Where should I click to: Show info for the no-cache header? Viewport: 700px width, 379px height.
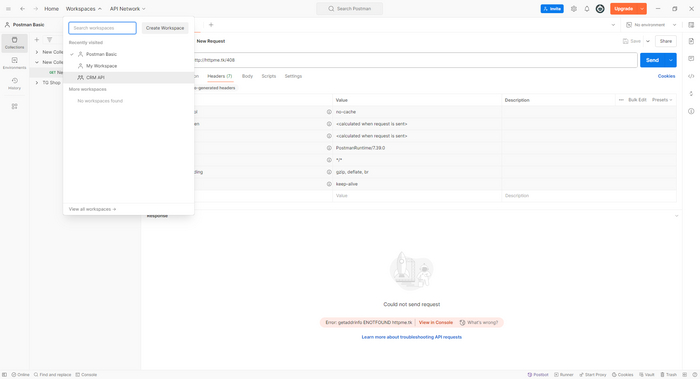tap(329, 112)
